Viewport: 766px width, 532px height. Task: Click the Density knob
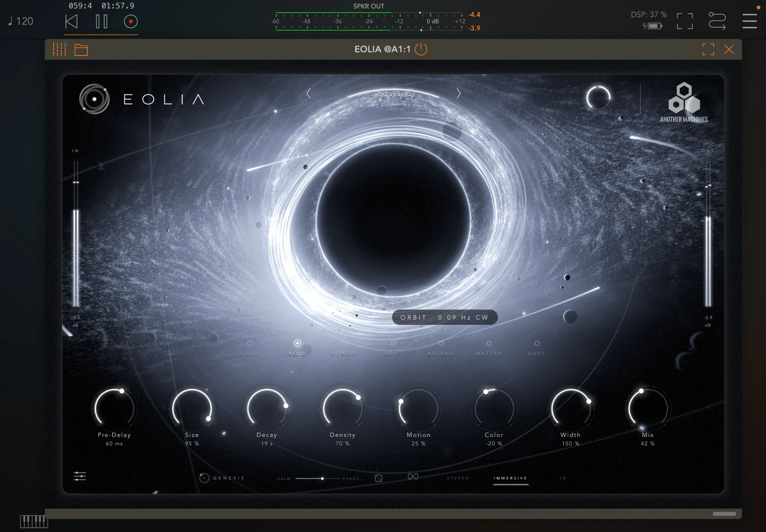click(x=342, y=408)
